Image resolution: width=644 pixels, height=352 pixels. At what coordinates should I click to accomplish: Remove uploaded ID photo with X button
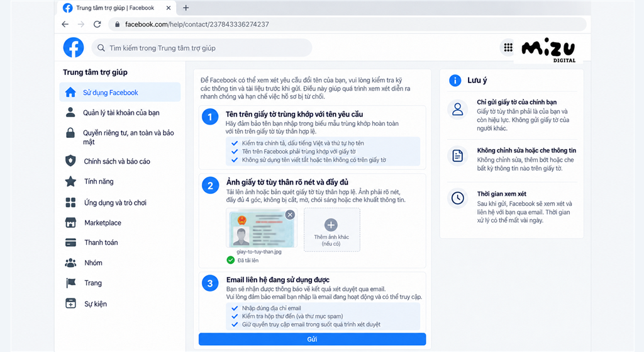coord(290,215)
